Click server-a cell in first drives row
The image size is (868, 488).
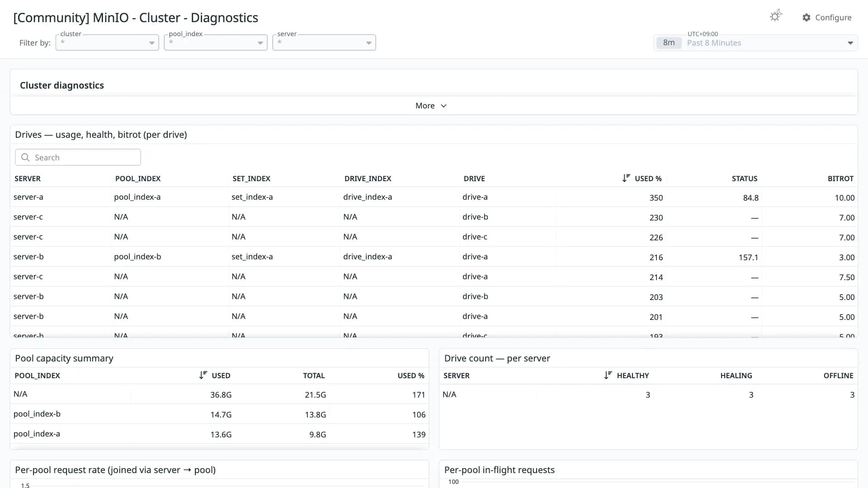click(x=28, y=197)
